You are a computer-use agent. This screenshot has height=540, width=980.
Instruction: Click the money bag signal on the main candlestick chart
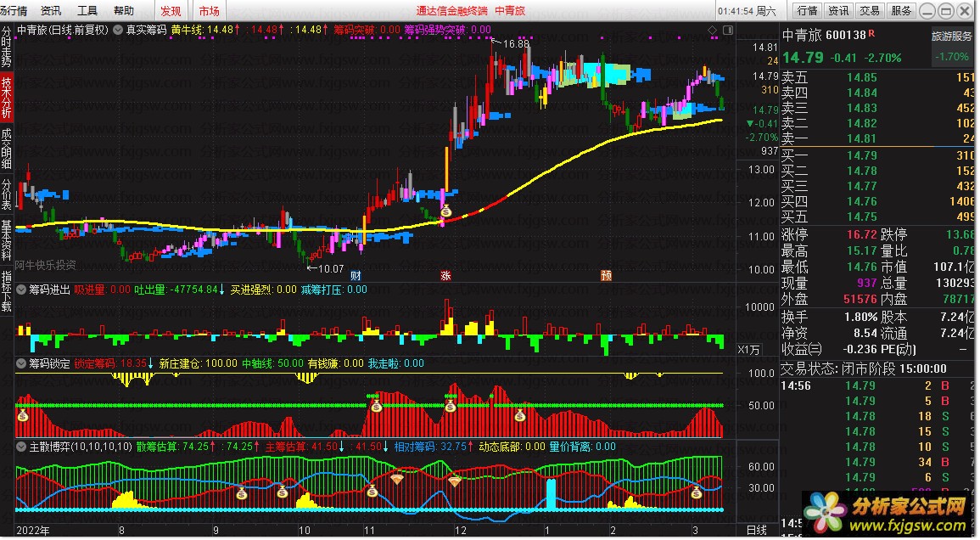tap(445, 211)
